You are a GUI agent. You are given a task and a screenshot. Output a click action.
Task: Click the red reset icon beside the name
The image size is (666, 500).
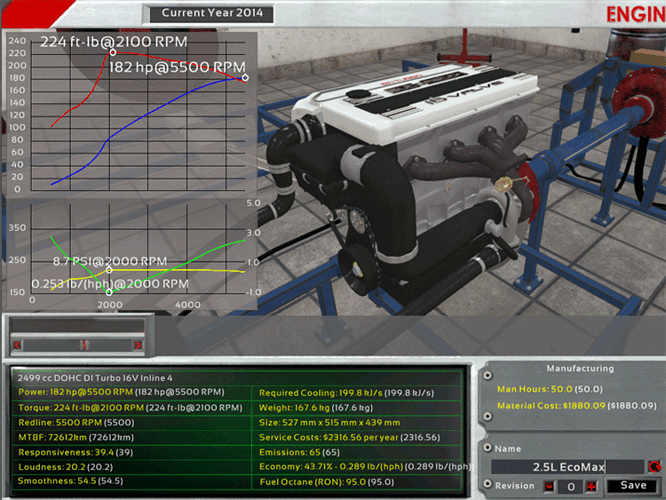point(654,466)
